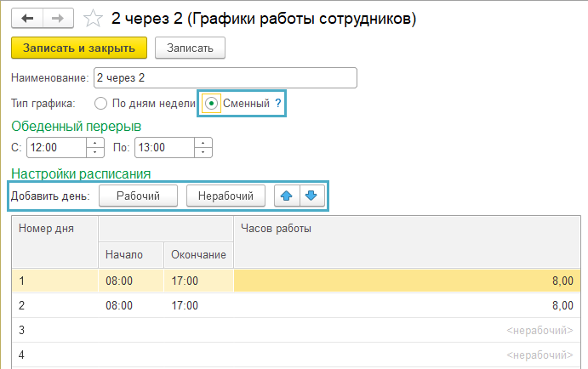Viewport: 588px width, 369px height.
Task: Add to favorites with star icon
Action: pos(93,19)
